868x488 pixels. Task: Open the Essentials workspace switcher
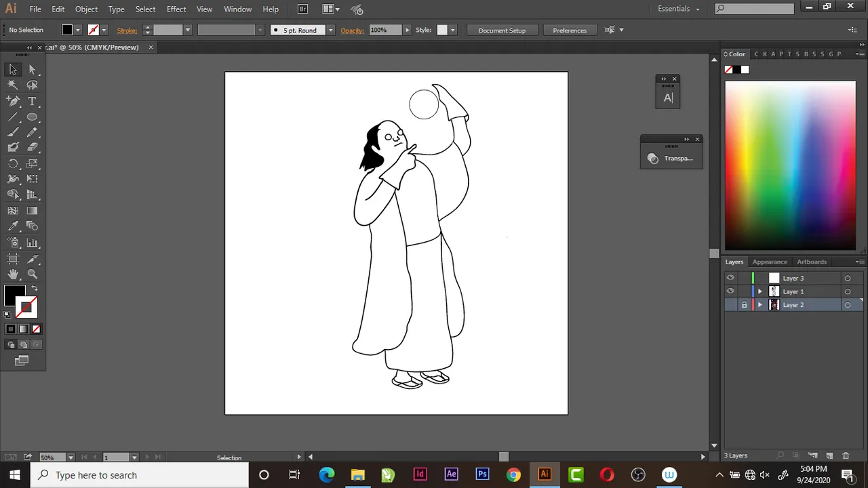[678, 9]
